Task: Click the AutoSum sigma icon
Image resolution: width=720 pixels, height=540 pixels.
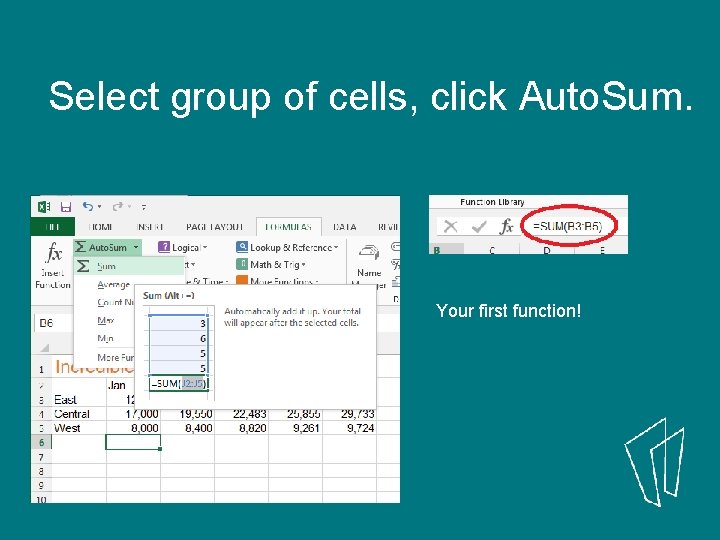Action: (81, 247)
